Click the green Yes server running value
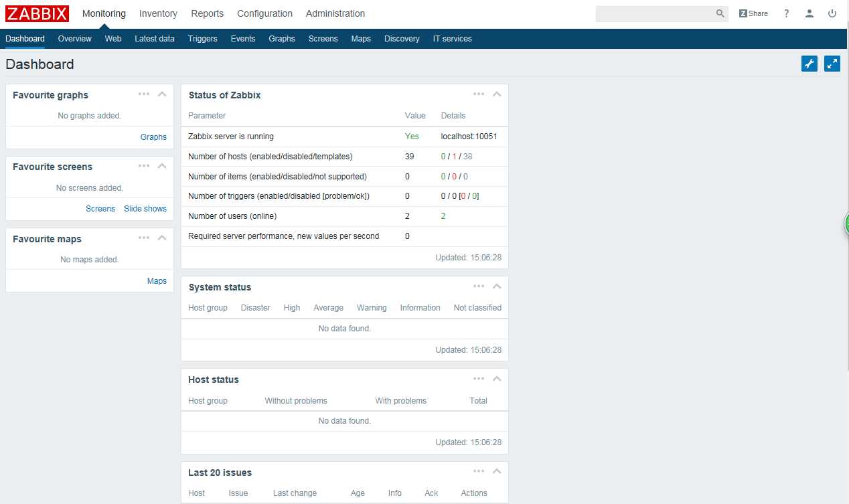 (412, 136)
